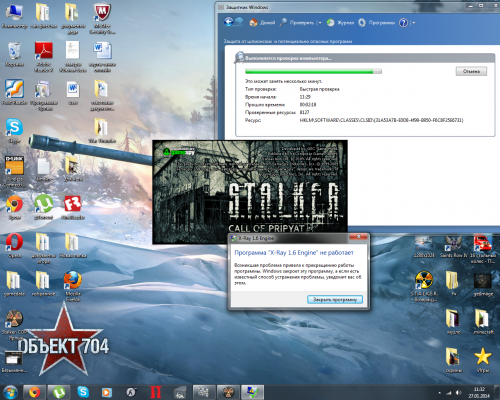The image size is (500, 400).
Task: Open the Word document icon in second desktop row
Action: coord(102,57)
